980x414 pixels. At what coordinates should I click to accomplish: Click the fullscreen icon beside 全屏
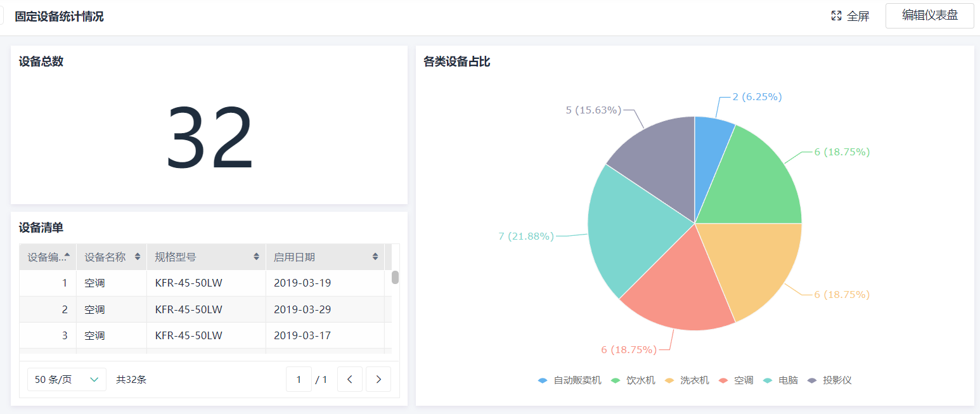[836, 16]
